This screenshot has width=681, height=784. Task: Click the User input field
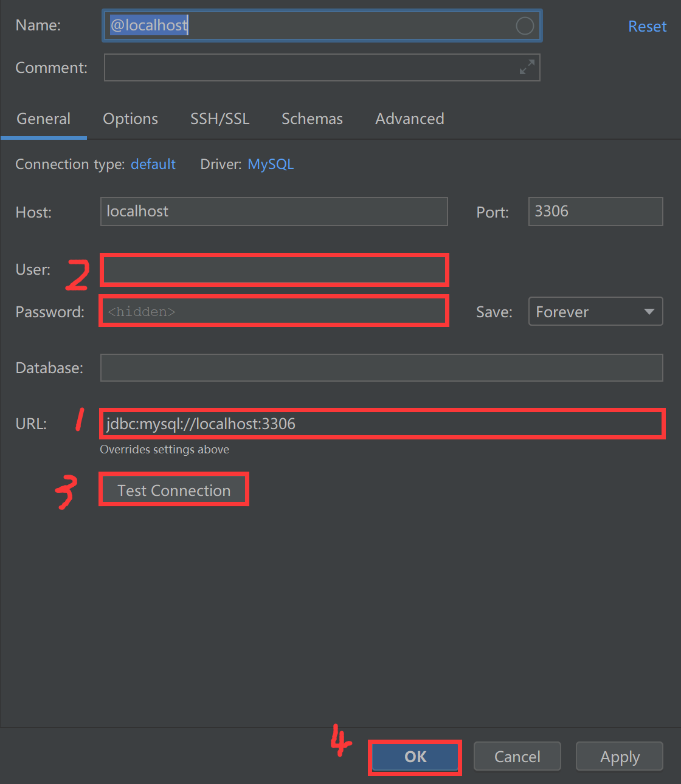274,269
